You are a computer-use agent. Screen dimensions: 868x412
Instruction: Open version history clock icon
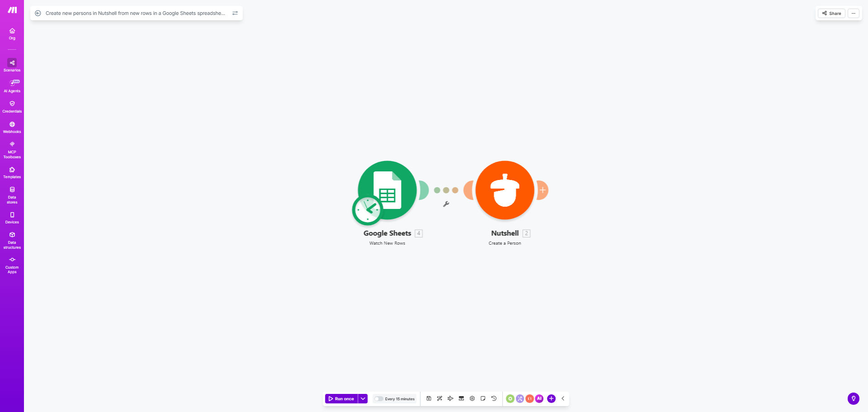(494, 398)
